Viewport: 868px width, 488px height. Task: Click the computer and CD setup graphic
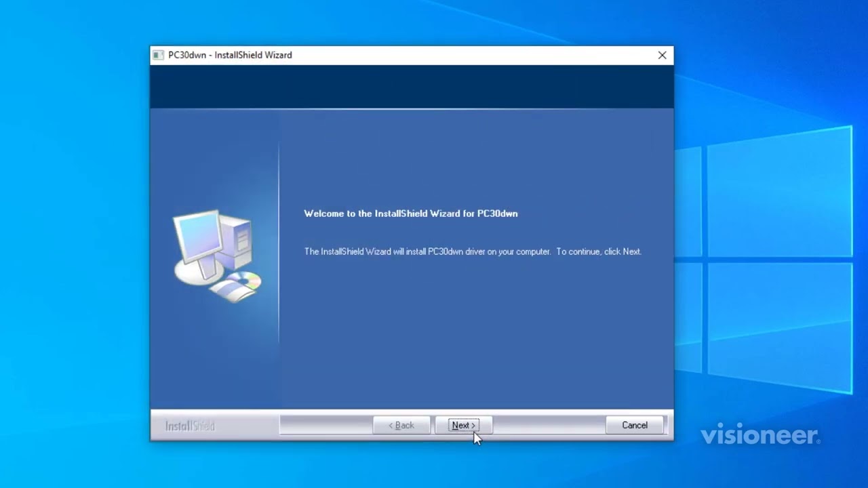[x=217, y=256]
